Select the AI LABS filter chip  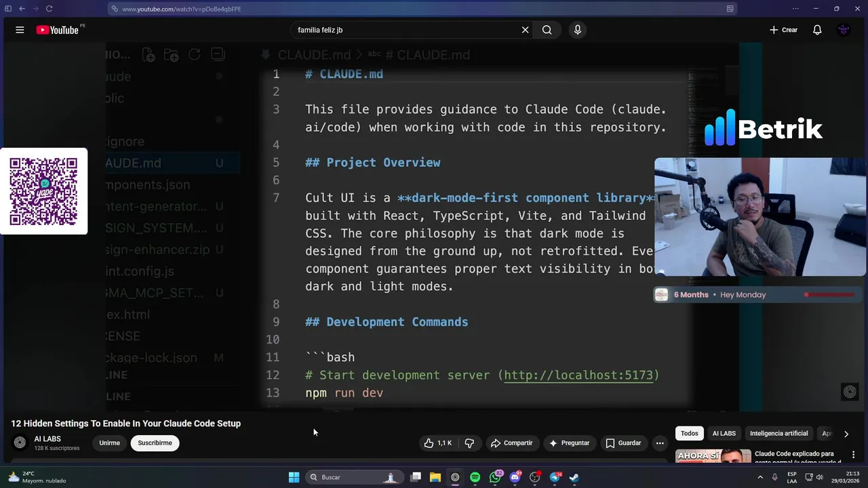(724, 433)
